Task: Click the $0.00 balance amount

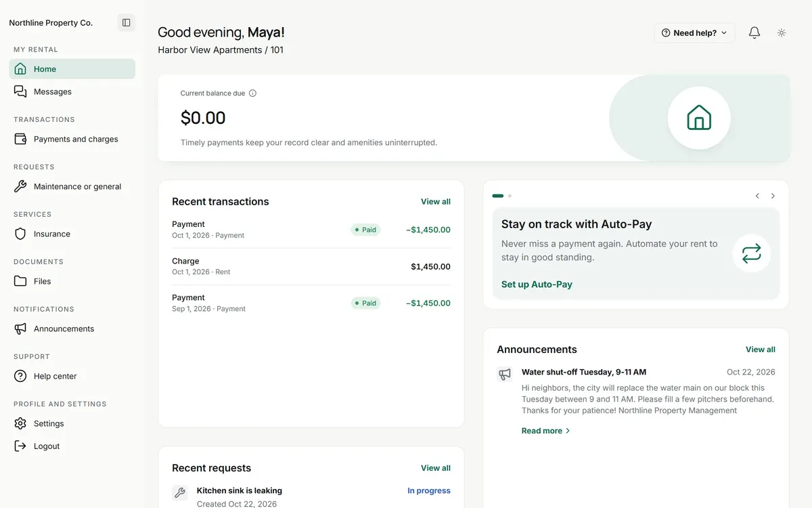Action: coord(203,118)
